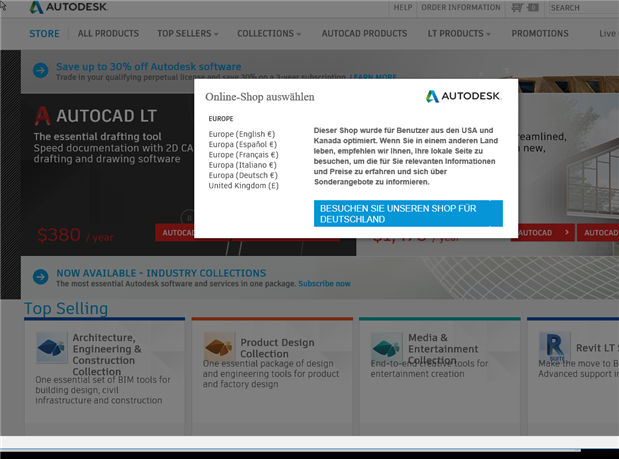
Task: Click the AUTOCAD LT banner title
Action: [107, 116]
